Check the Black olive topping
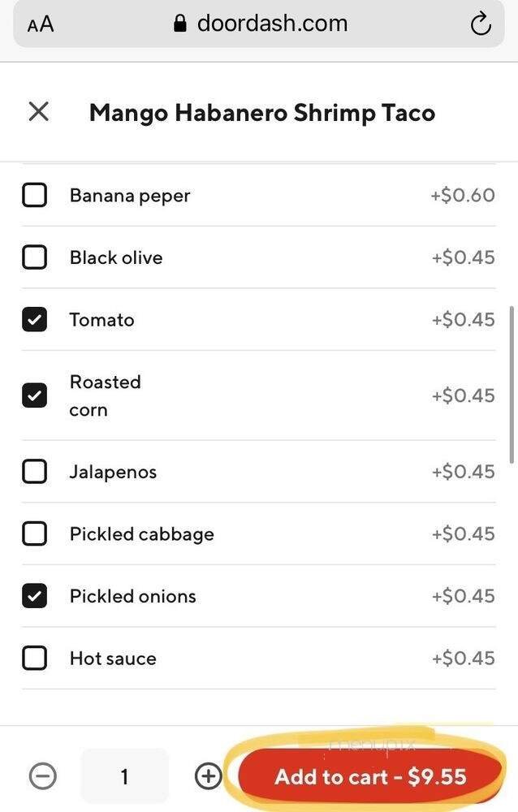The image size is (518, 812). pos(35,257)
